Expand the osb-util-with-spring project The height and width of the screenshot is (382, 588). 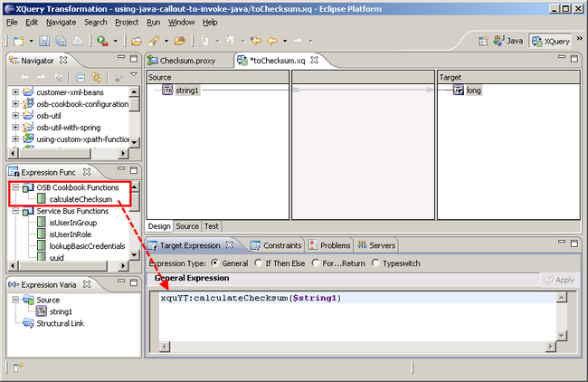point(15,128)
